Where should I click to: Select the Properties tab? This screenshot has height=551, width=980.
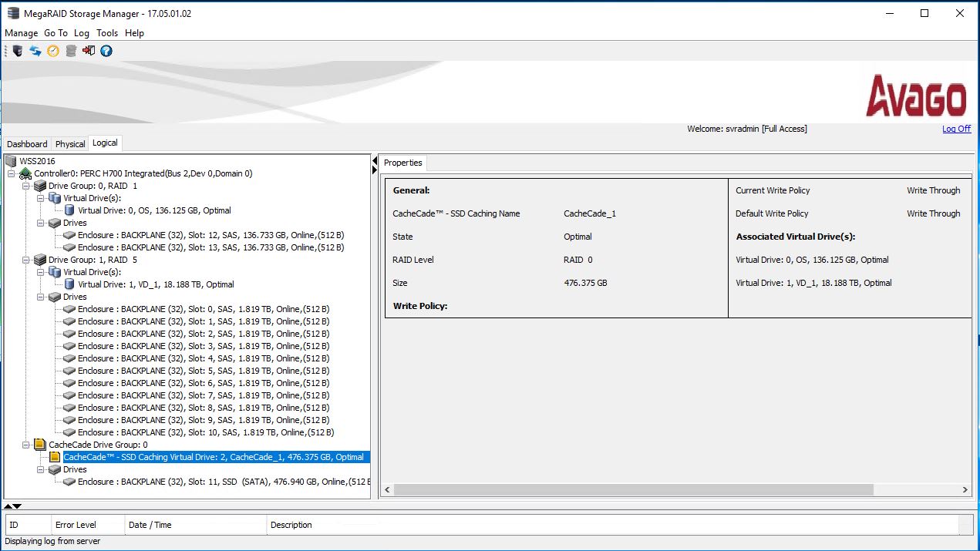tap(403, 163)
